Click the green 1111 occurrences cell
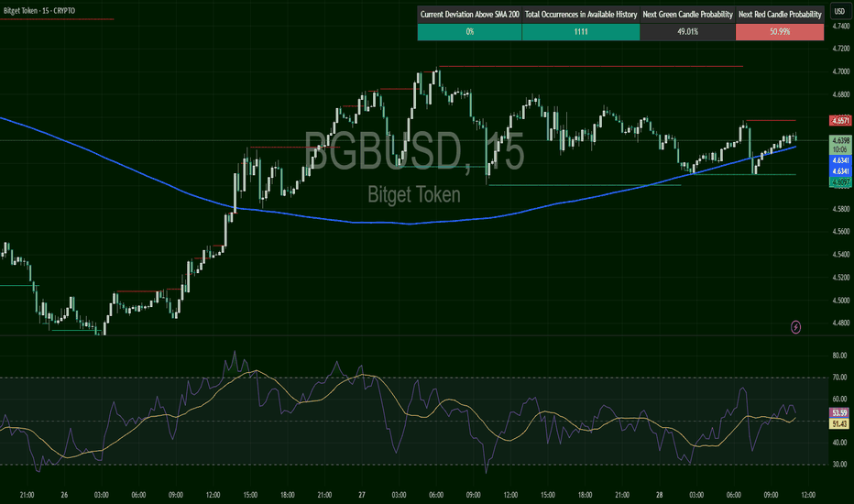 (x=580, y=32)
